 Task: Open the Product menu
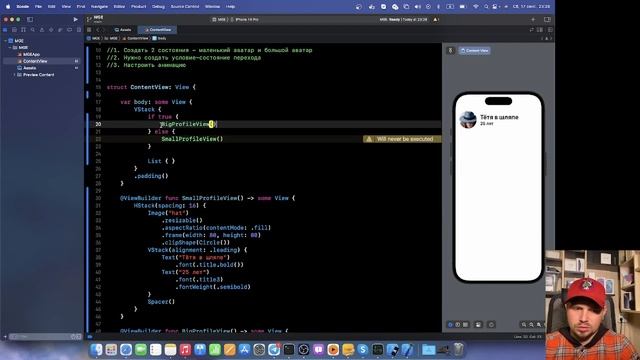pyautogui.click(x=138, y=7)
